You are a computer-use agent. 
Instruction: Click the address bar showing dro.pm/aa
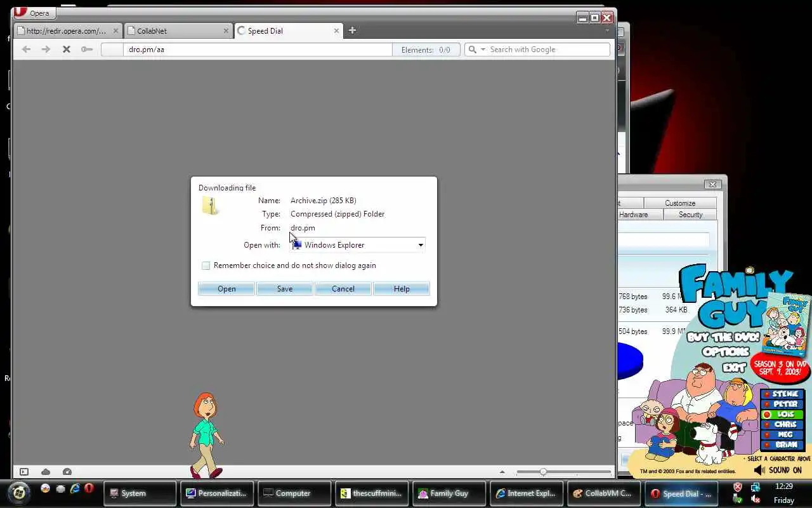click(x=246, y=50)
